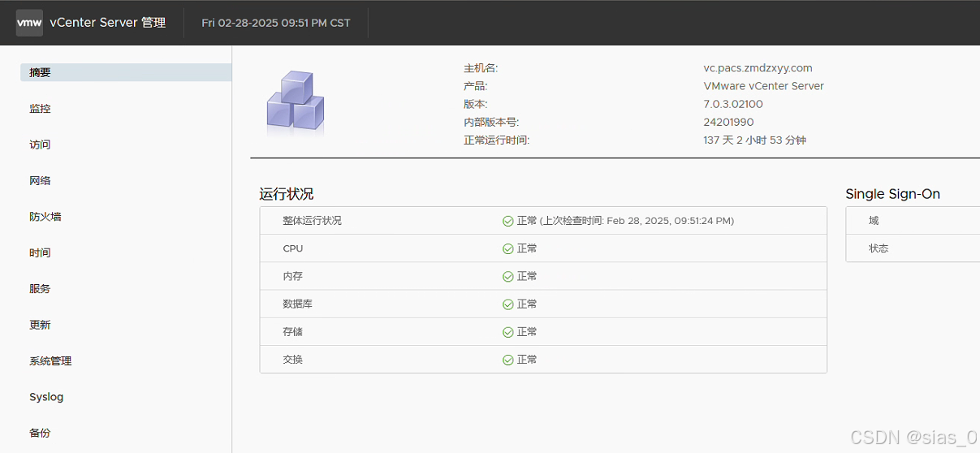Click the 版本 label
The width and height of the screenshot is (980, 453).
click(x=476, y=104)
